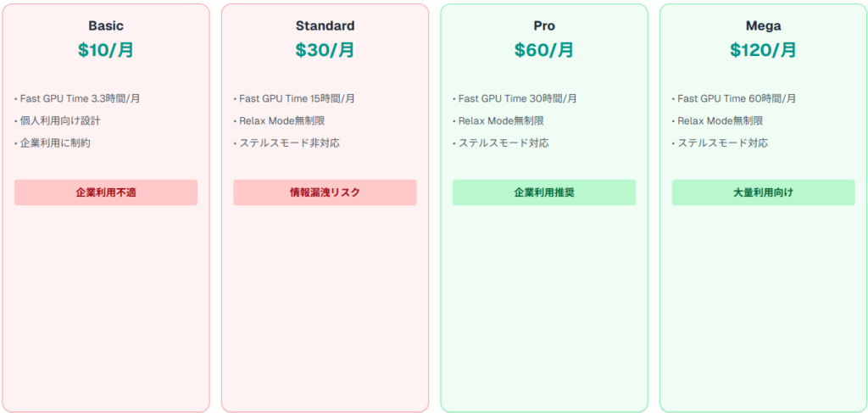Image resolution: width=868 pixels, height=413 pixels.
Task: Click the 企業利用推奨 badge in Pro
Action: click(544, 193)
